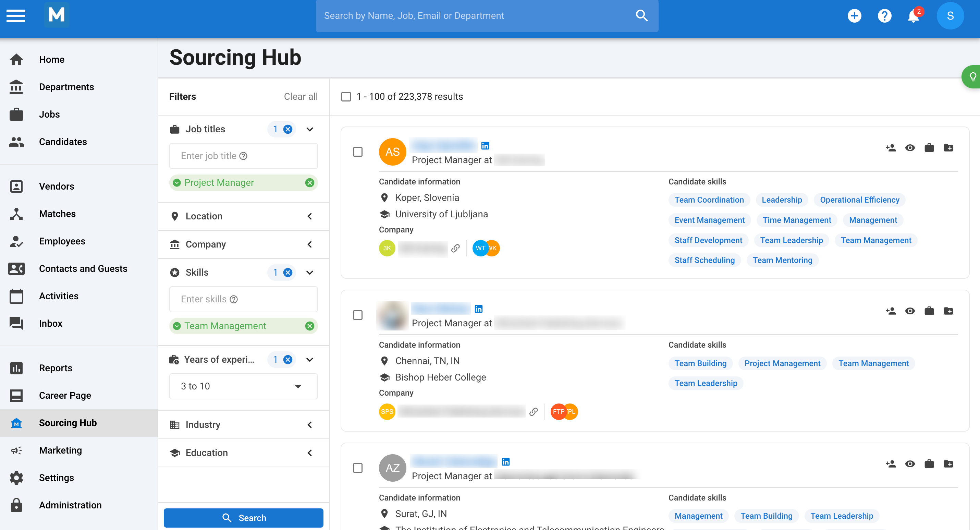Click the notifications bell icon
This screenshot has width=980, height=530.
913,16
